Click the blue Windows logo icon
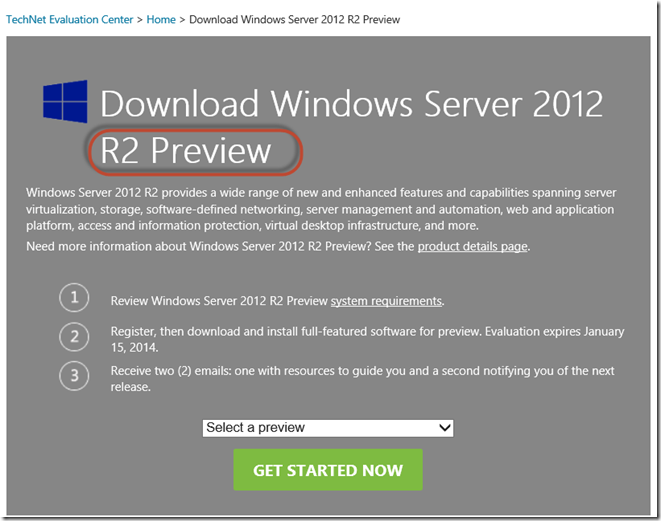The height and width of the screenshot is (521, 661). click(65, 102)
